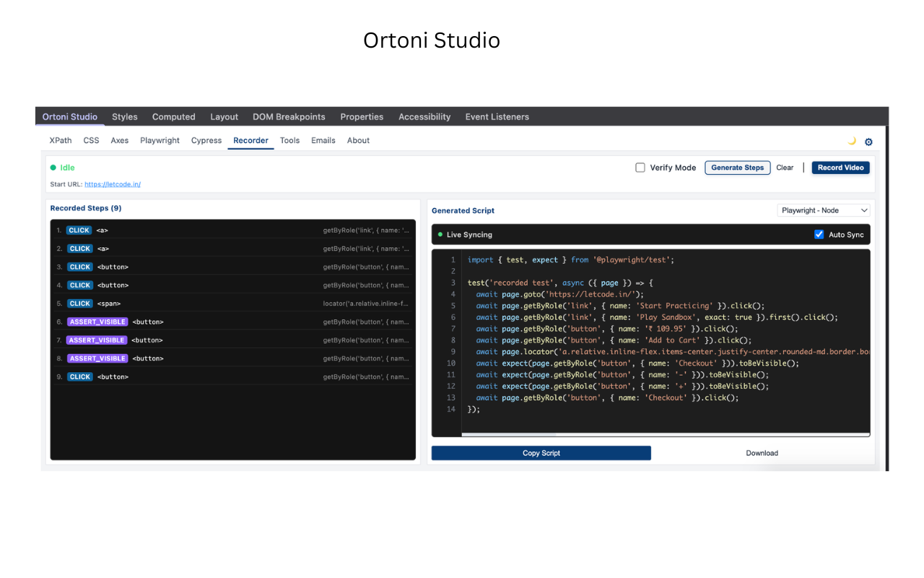Image resolution: width=924 pixels, height=578 pixels.
Task: Select recorded step 4 CLICK <button>
Action: 234,285
